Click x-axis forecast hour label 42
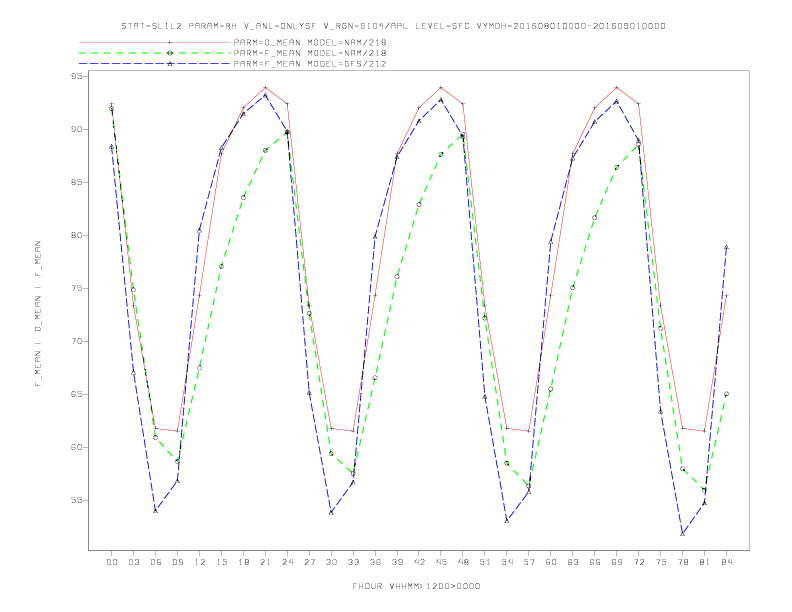This screenshot has height=612, width=792. click(419, 562)
